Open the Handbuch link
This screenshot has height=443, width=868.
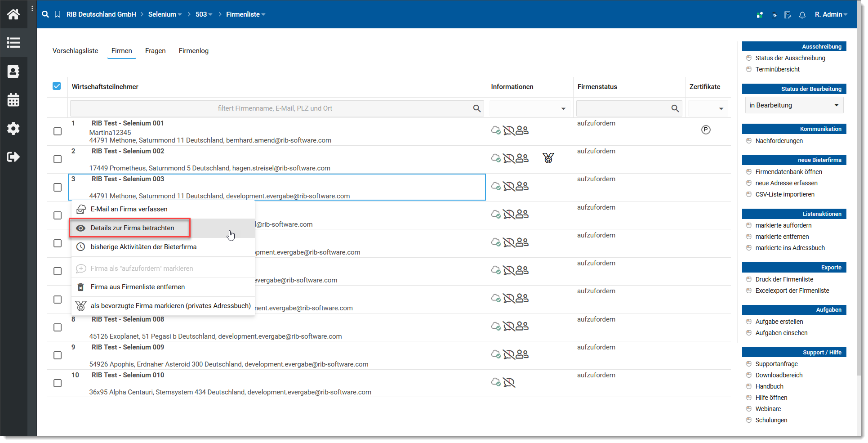pos(770,386)
